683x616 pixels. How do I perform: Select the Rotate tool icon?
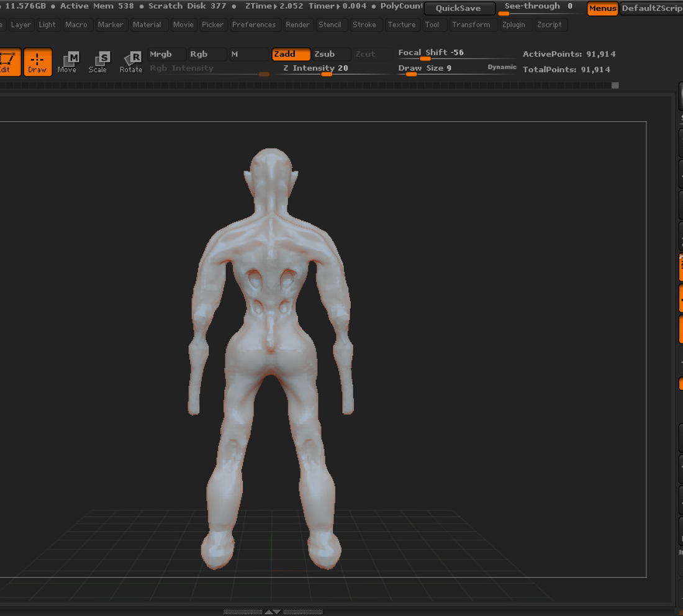[x=131, y=62]
